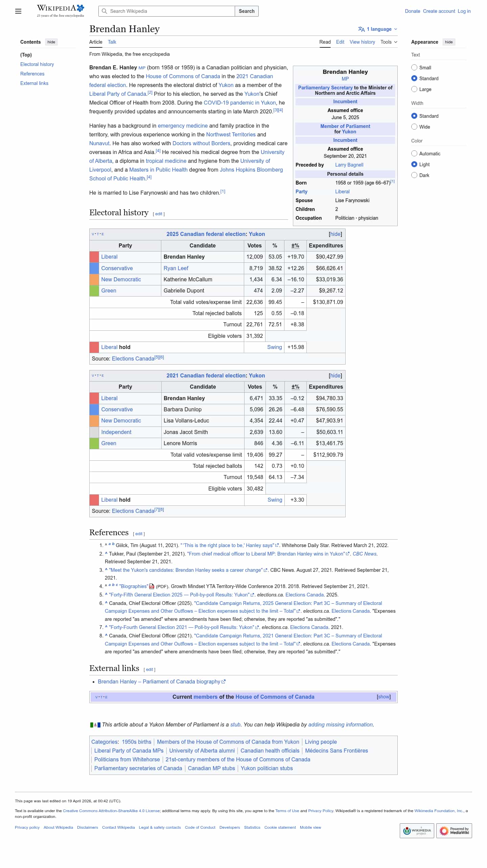The height and width of the screenshot is (868, 487).
Task: Click V-T-E links on 2025 election table
Action: [98, 234]
